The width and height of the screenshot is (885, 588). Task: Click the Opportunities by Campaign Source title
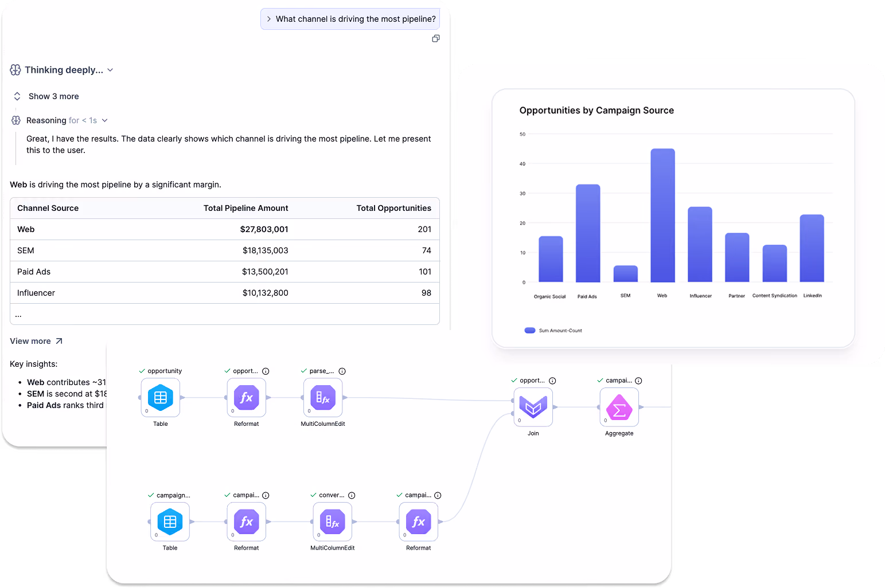pos(597,111)
